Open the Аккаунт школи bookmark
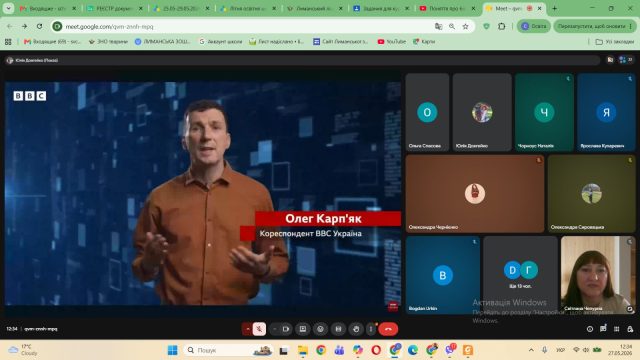 pos(220,41)
